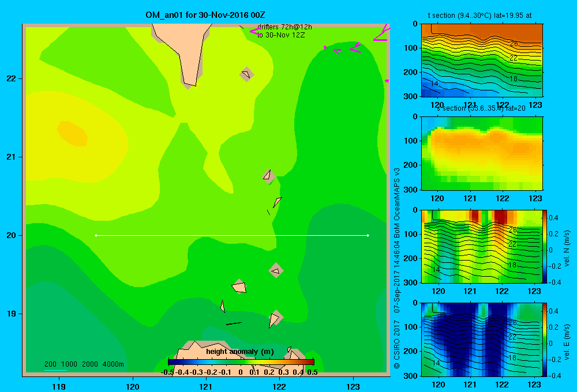Click the right endpoint of the white section line

pyautogui.click(x=368, y=235)
